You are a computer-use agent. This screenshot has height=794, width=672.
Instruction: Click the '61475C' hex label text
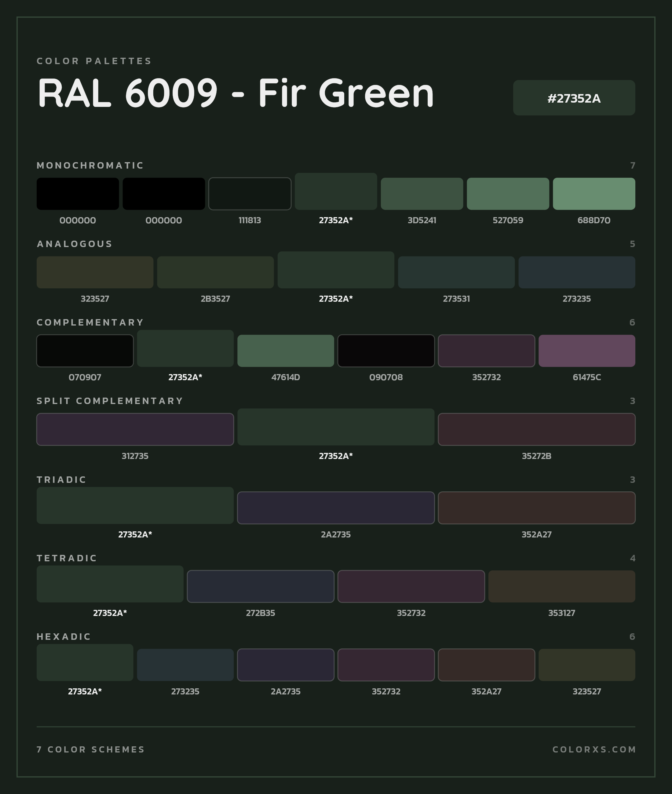(587, 377)
